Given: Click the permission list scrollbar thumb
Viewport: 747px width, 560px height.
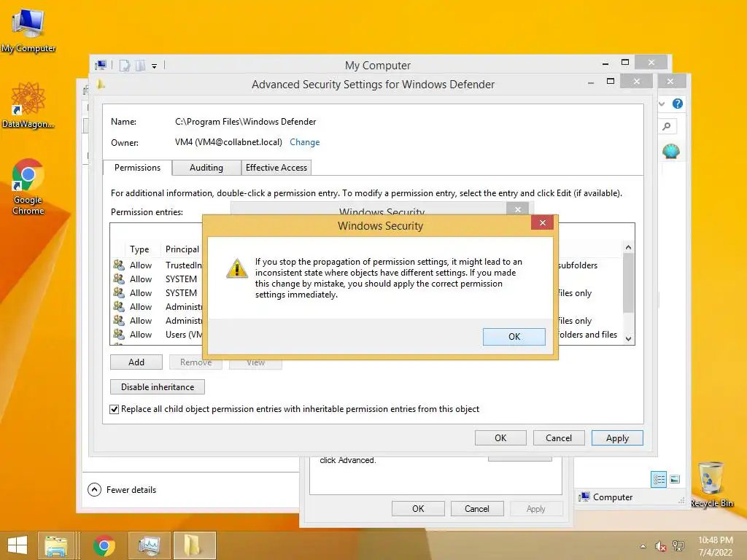Looking at the screenshot, I should click(x=628, y=283).
